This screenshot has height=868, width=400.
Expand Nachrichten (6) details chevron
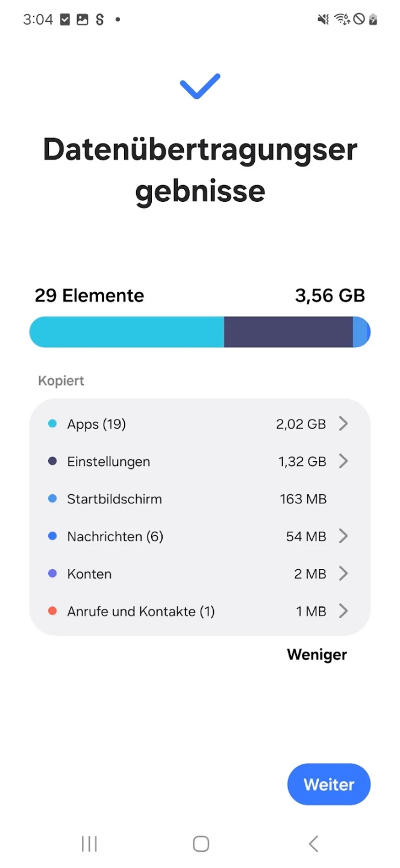pos(343,536)
